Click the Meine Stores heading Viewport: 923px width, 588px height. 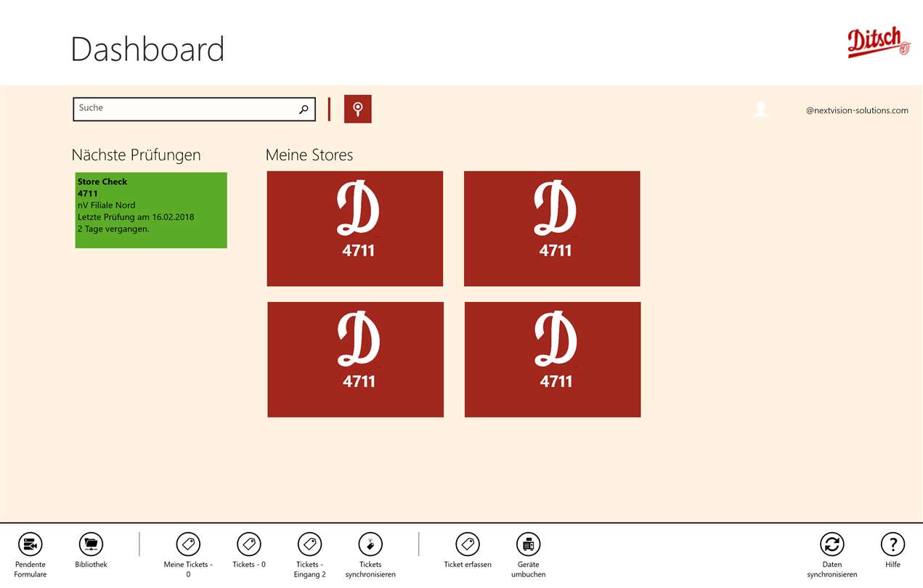[x=309, y=155]
